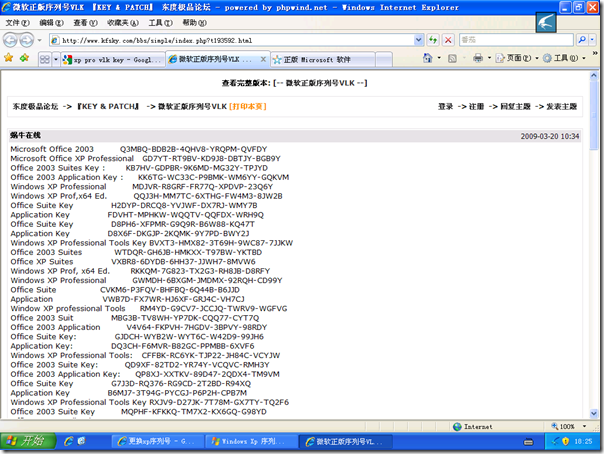604x454 pixels.
Task: Open the 帮助 (Help) menu
Action: pos(195,23)
